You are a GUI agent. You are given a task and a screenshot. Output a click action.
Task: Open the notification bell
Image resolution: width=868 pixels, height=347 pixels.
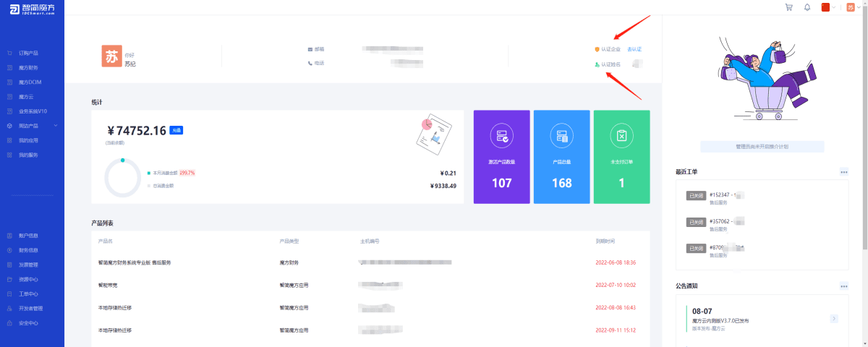[807, 7]
